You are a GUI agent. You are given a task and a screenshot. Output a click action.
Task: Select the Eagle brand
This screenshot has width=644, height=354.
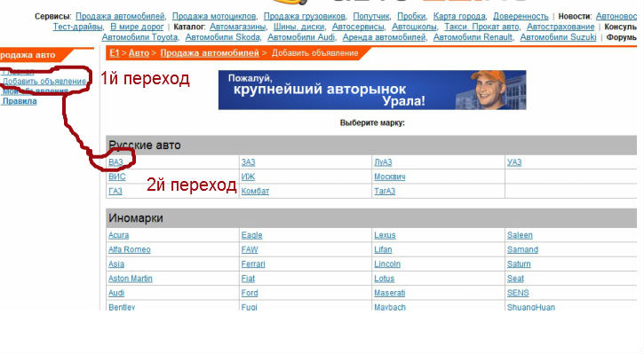pos(251,235)
